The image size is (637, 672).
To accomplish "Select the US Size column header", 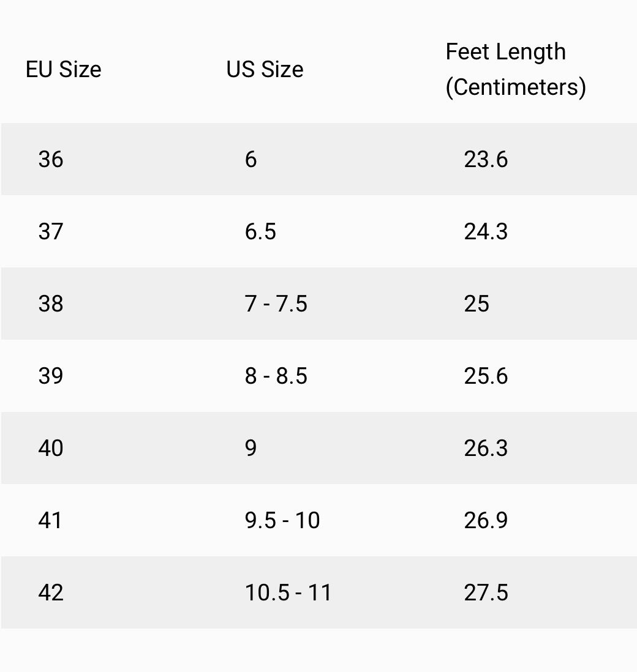I will (x=265, y=69).
